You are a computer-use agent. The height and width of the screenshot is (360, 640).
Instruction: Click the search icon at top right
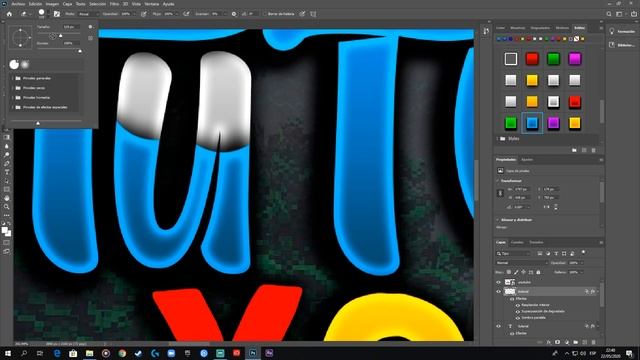[x=609, y=14]
